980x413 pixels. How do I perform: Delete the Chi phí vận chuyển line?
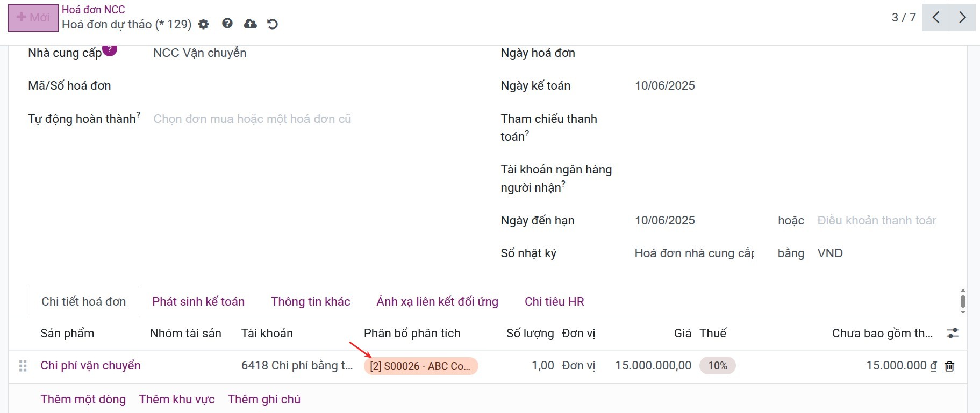[950, 366]
